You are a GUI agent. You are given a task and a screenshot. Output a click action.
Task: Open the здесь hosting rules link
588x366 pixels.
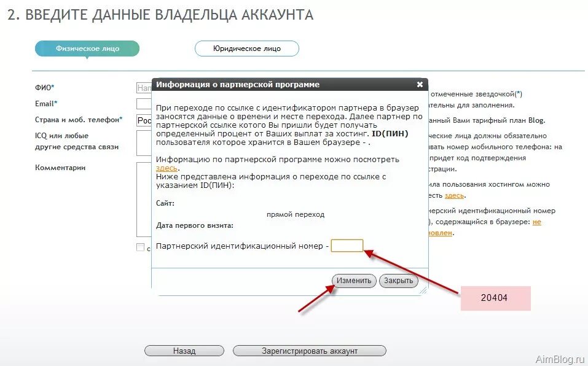(454, 195)
